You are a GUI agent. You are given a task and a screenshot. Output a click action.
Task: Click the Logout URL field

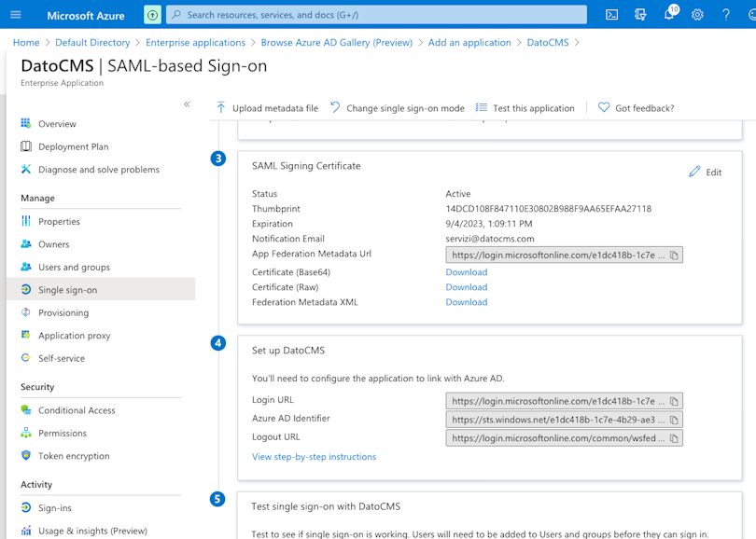(x=564, y=438)
